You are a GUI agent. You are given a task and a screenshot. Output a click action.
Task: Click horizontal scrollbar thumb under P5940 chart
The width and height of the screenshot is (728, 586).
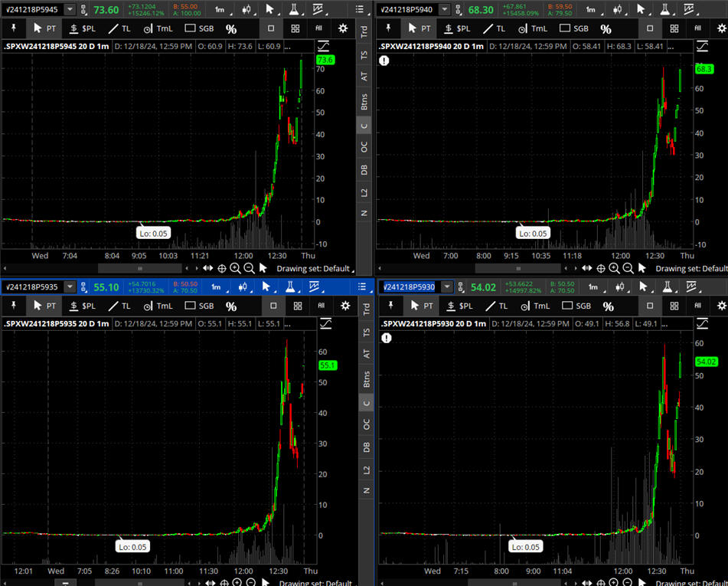coord(518,268)
